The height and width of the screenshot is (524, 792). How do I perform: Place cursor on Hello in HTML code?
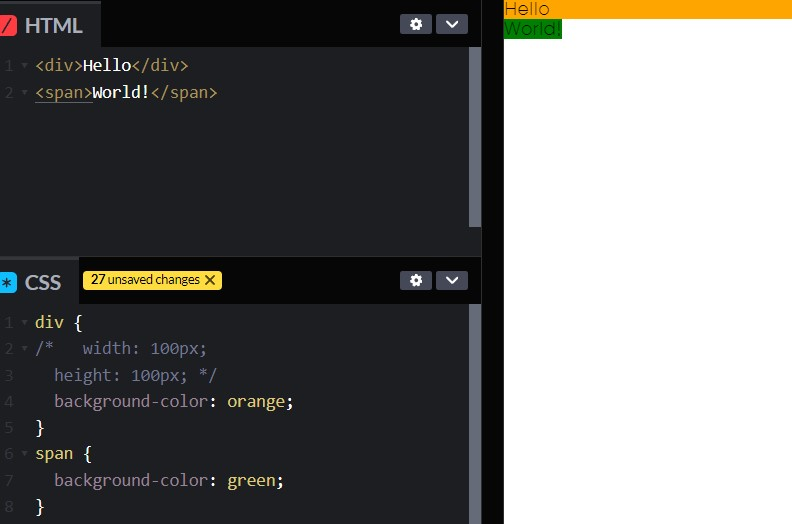pos(107,66)
